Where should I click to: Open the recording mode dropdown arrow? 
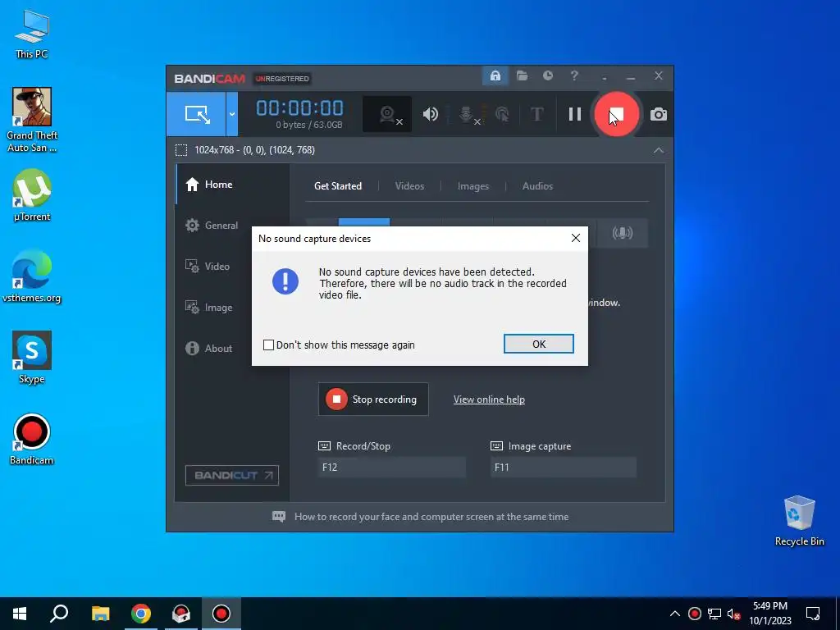[x=232, y=114]
